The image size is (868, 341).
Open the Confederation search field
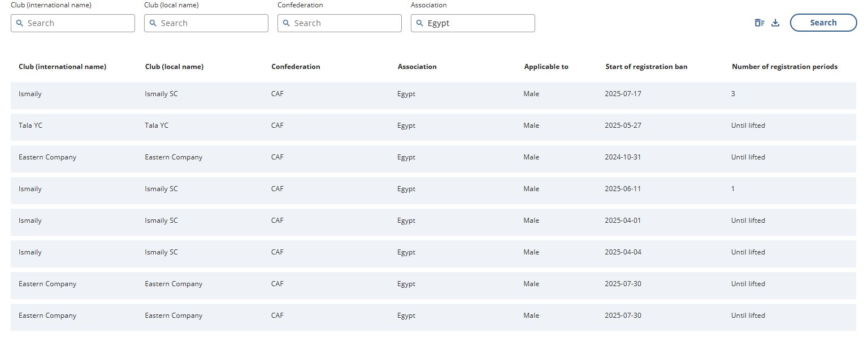click(340, 23)
